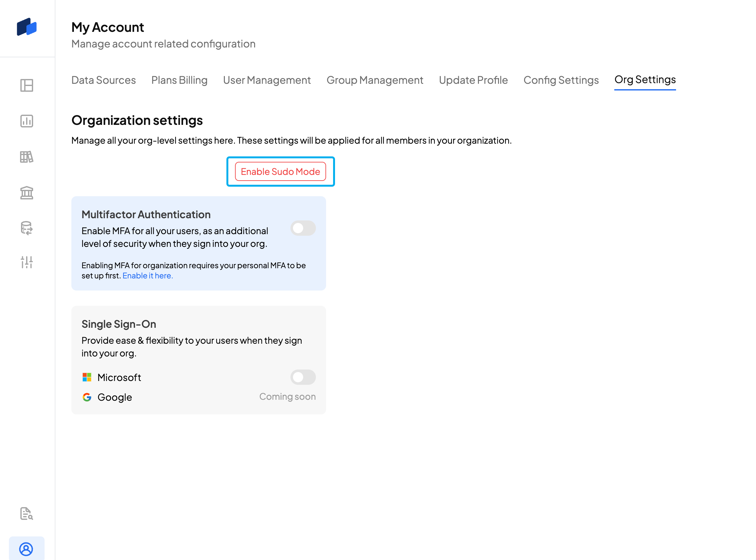Screen dimensions: 756x560
Task: Click the app logo in sidebar
Action: (27, 27)
